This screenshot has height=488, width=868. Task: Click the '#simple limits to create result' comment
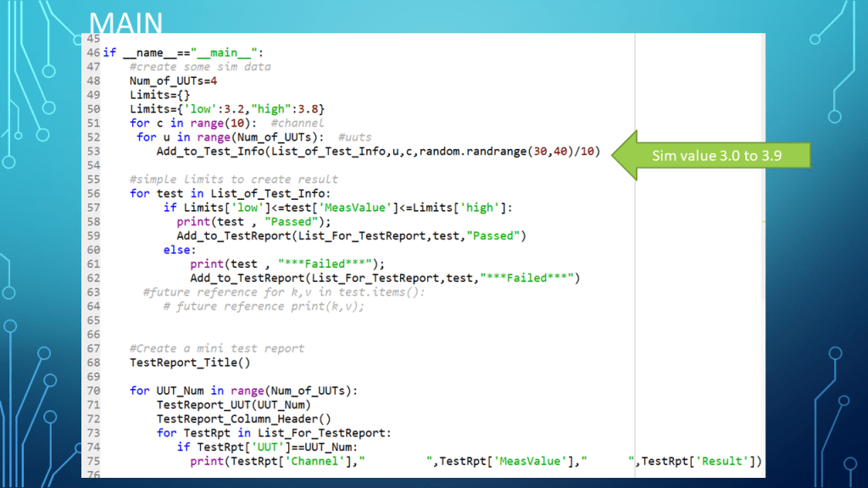pos(233,179)
